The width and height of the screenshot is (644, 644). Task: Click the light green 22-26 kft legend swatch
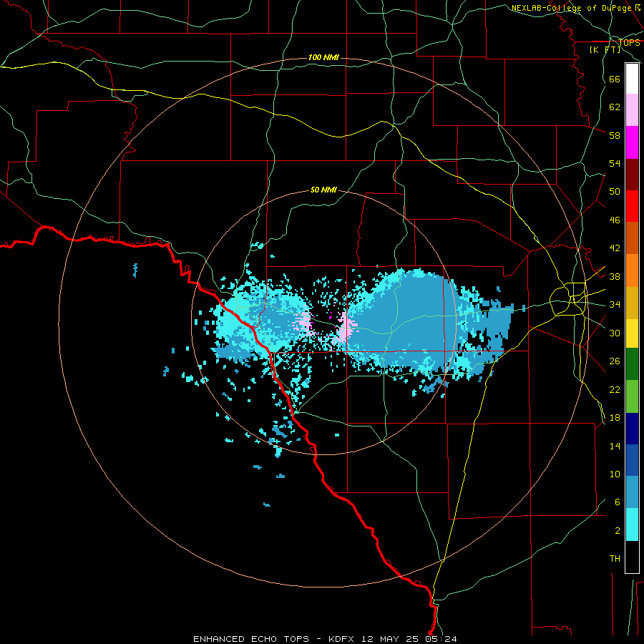click(632, 396)
